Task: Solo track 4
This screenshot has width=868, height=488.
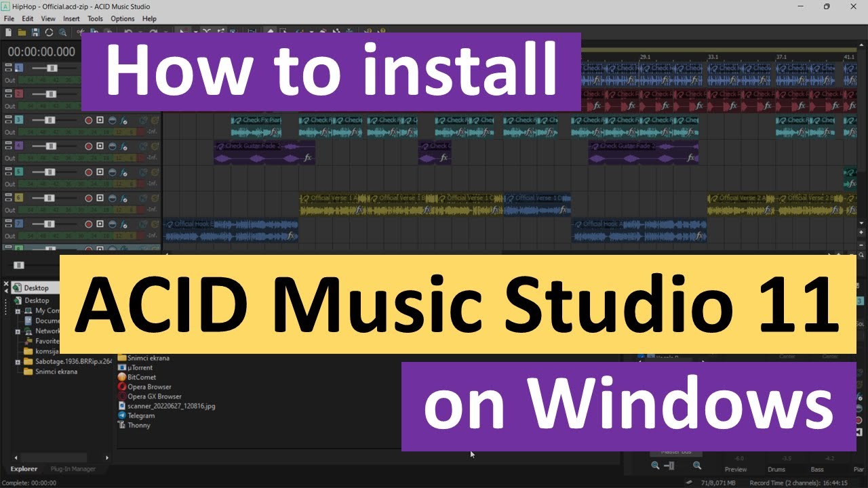Action: (x=155, y=146)
